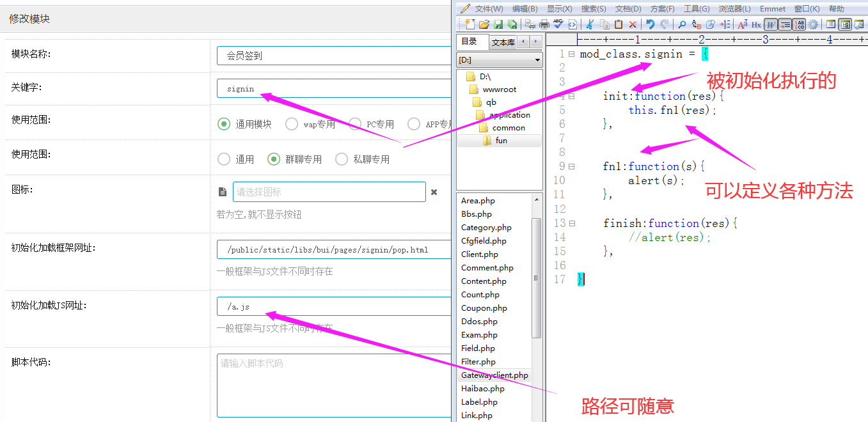Open Find with the magnifier icon
868x422 pixels.
(x=682, y=24)
